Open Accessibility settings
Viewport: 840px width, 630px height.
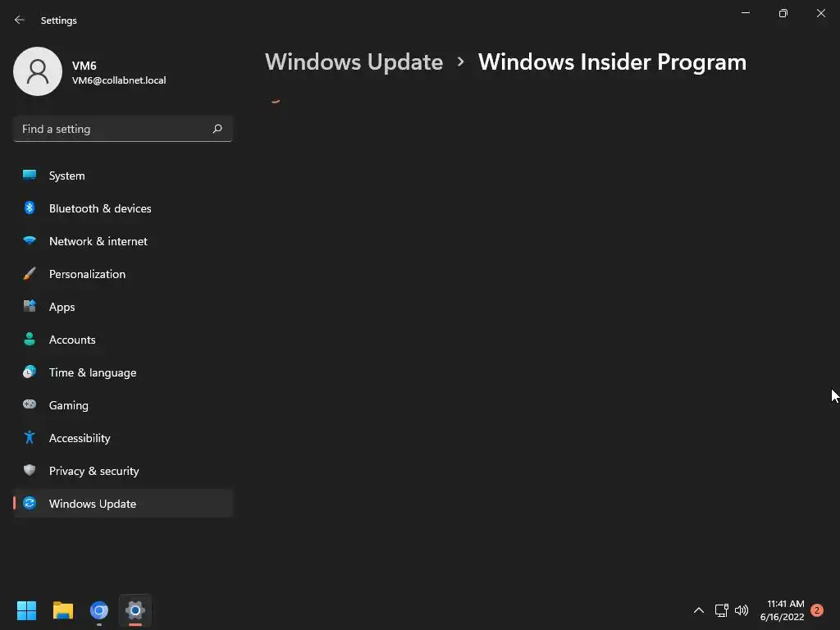(123, 438)
